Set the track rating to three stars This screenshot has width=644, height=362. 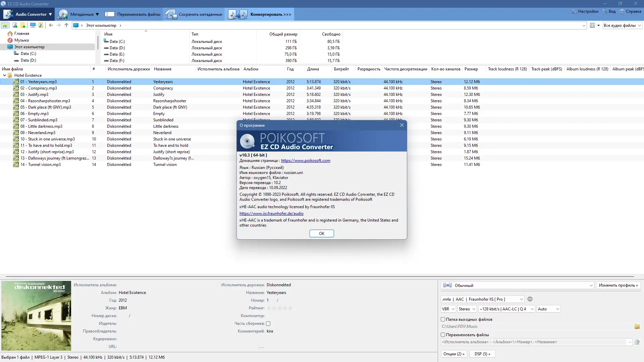pyautogui.click(x=280, y=308)
